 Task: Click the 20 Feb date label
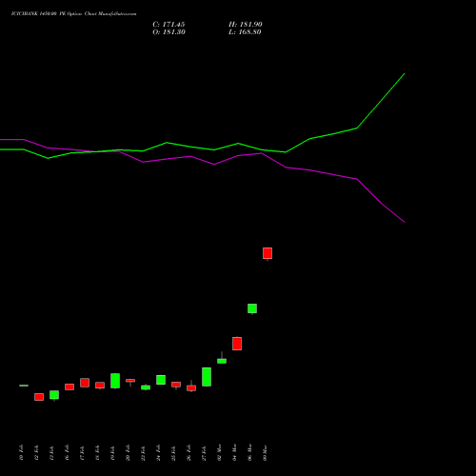coord(128,452)
